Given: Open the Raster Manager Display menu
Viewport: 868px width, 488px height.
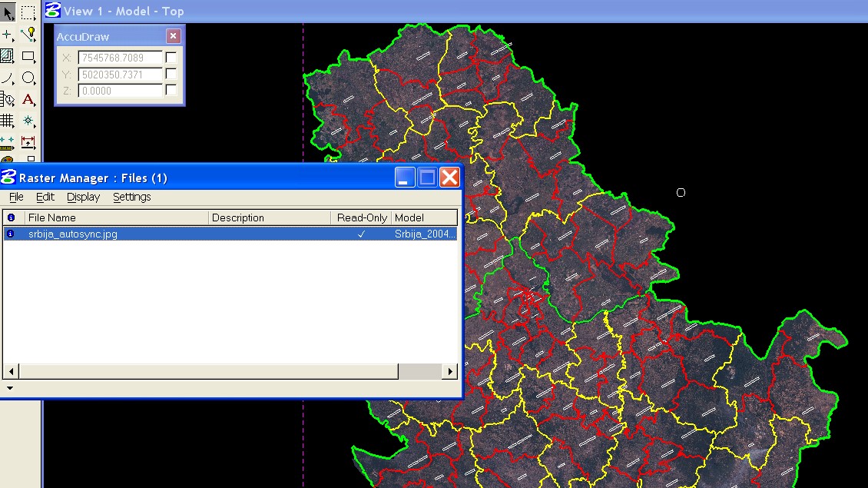Looking at the screenshot, I should point(83,197).
